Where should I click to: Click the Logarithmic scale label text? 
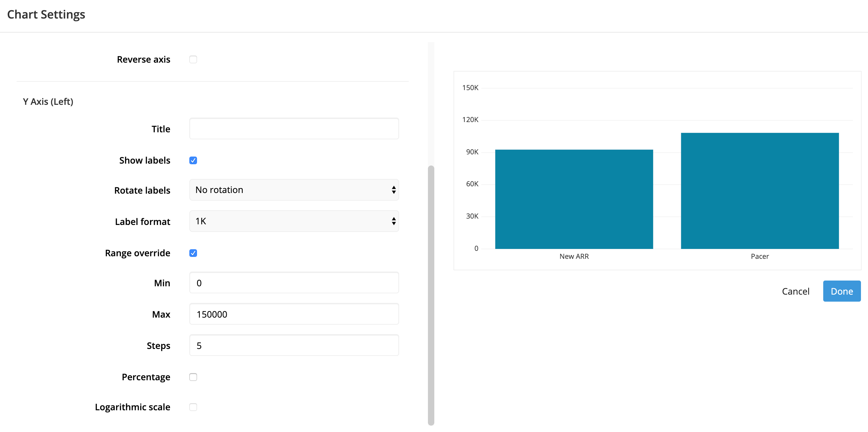click(132, 407)
